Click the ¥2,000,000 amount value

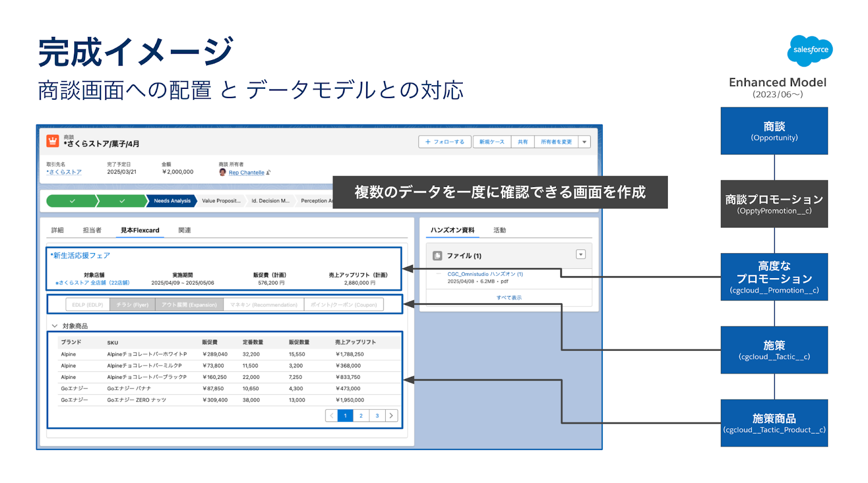177,172
